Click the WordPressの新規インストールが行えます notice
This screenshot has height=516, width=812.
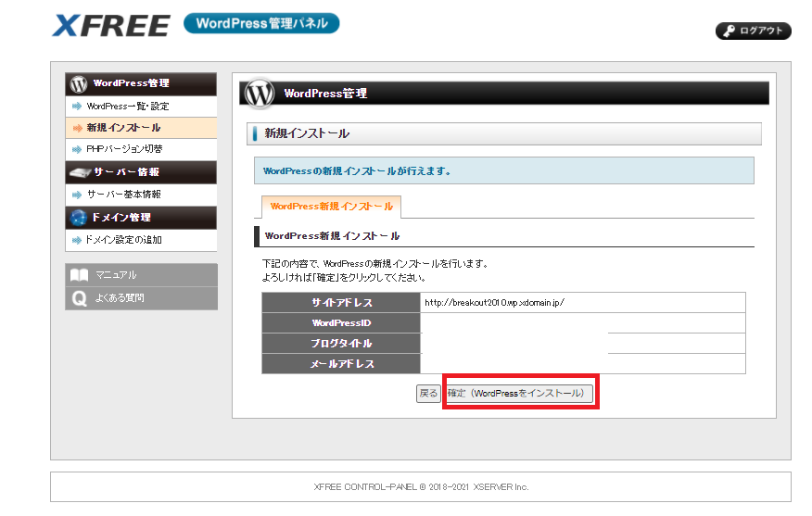click(504, 170)
